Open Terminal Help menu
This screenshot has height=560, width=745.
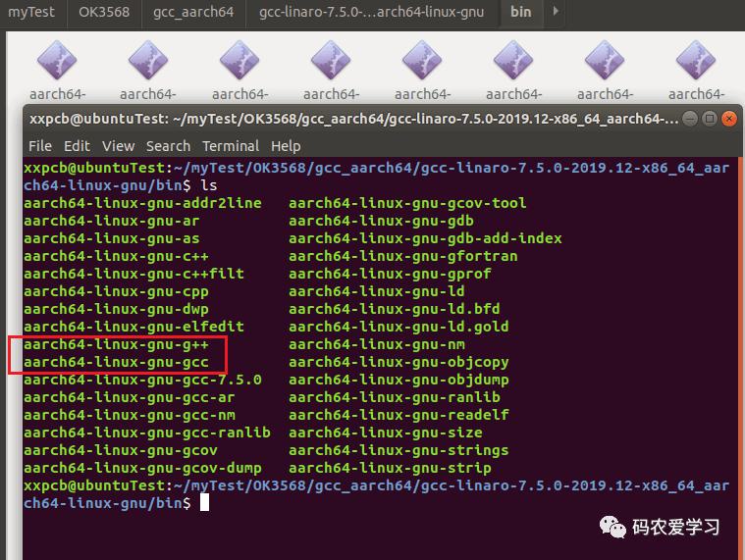[286, 146]
